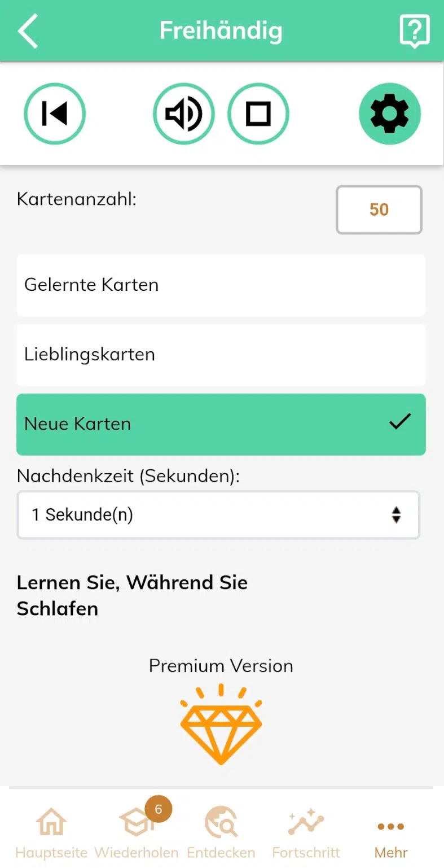Tap the Mehr tab with three dots

pos(391,833)
